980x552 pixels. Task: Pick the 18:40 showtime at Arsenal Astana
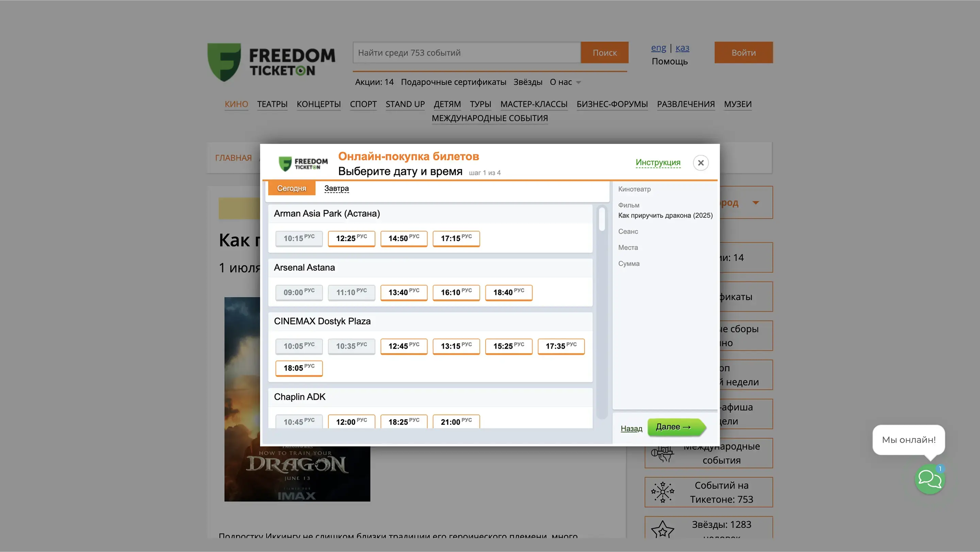(508, 293)
